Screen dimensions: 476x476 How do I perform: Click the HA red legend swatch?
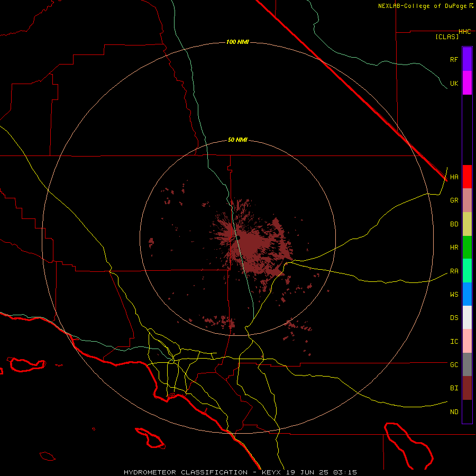(467, 177)
